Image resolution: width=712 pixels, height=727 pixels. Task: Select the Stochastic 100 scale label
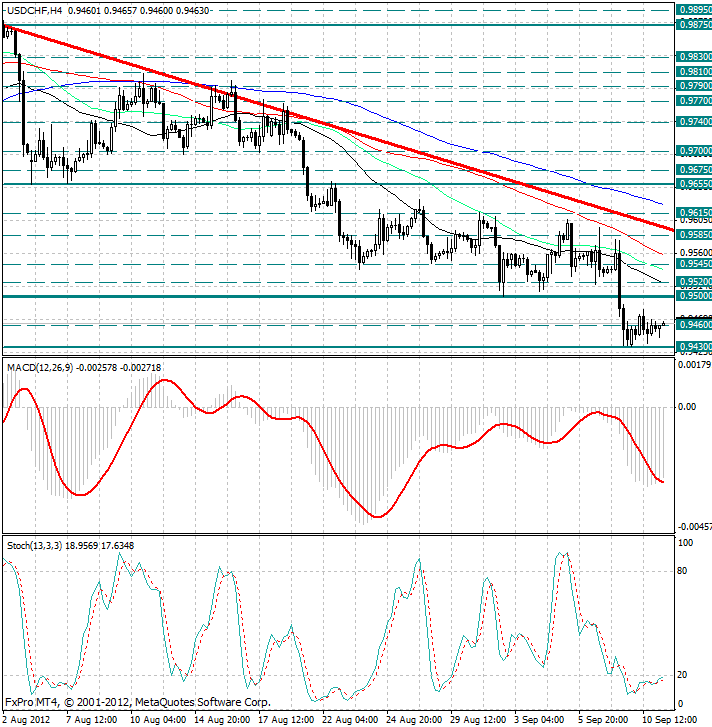[x=685, y=542]
